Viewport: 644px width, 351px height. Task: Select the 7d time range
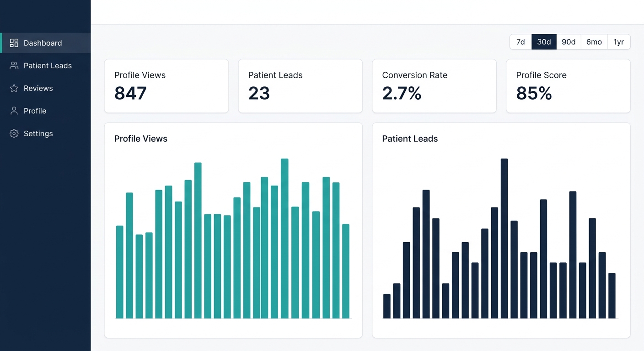click(521, 42)
